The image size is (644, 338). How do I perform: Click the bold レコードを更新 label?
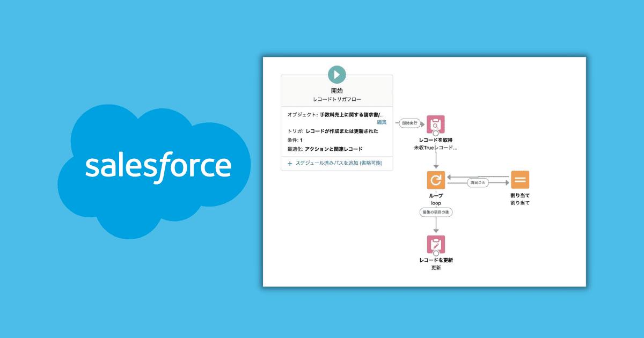click(x=436, y=260)
